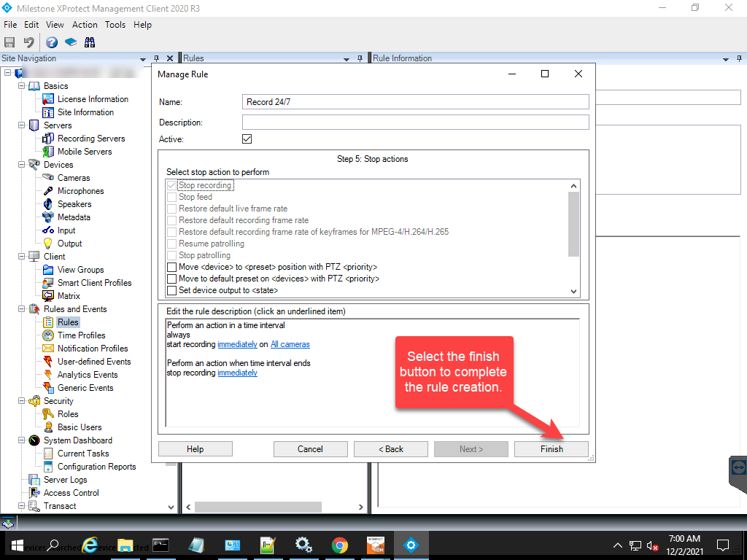
Task: Select Recording Servers in navigation tree
Action: coord(91,139)
